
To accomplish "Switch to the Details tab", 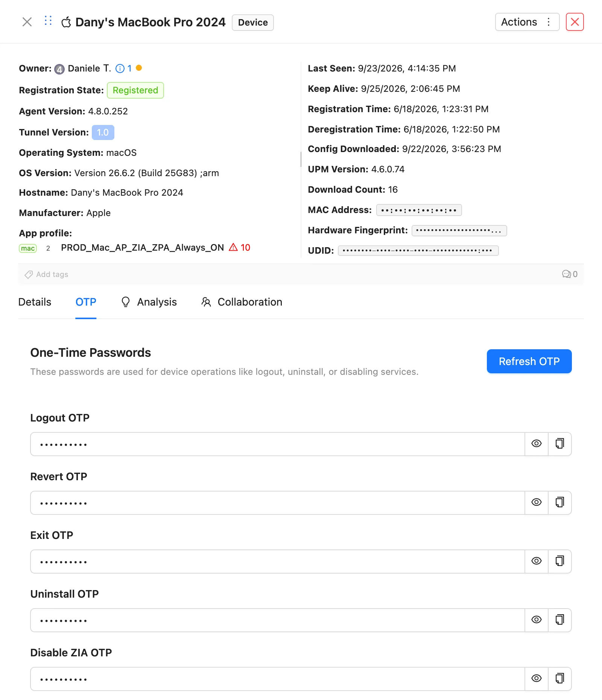I will coord(35,302).
